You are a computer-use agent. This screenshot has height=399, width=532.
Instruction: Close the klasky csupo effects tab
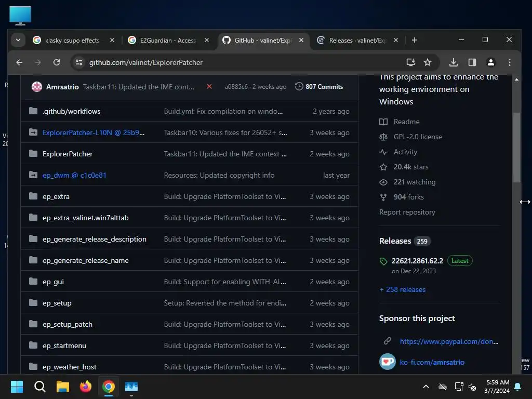point(112,40)
